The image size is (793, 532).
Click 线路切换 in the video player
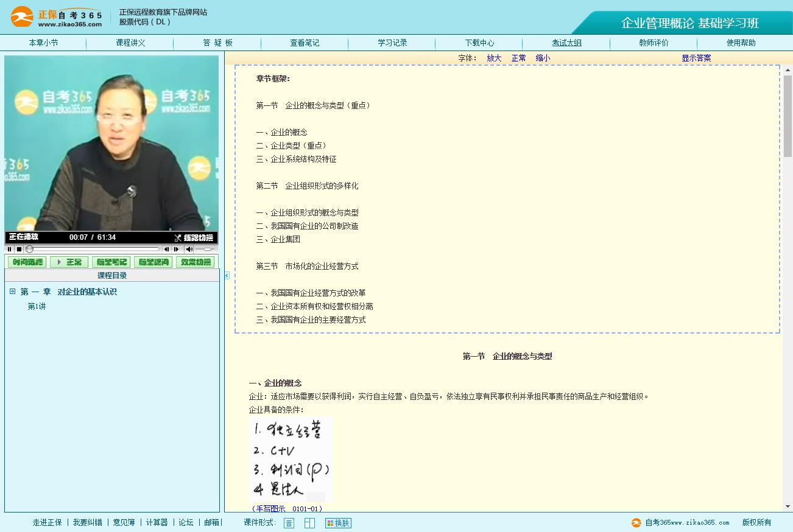click(194, 237)
